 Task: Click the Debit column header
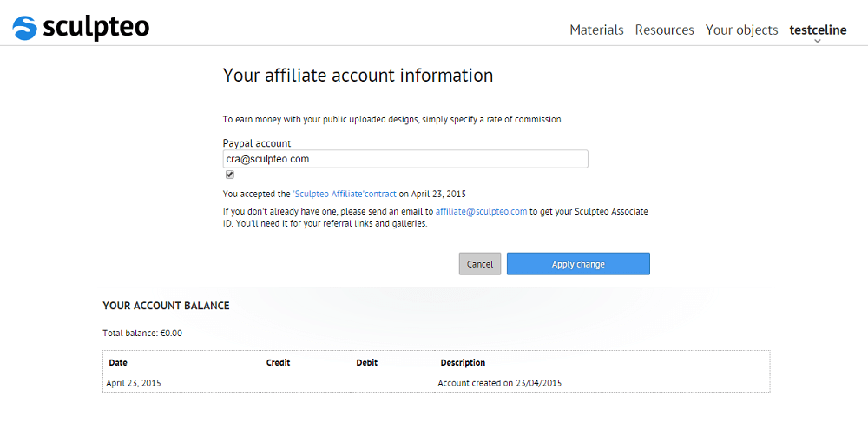point(366,363)
